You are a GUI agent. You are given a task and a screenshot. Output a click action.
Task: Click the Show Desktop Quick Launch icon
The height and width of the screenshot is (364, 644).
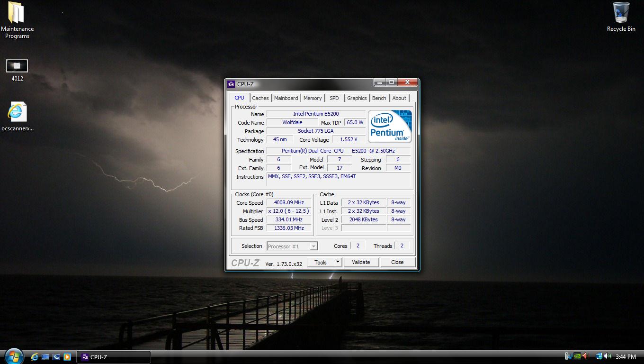coord(45,357)
